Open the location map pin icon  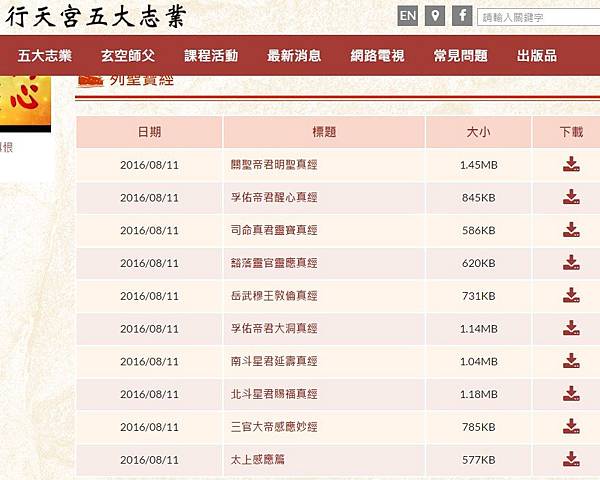[x=435, y=16]
